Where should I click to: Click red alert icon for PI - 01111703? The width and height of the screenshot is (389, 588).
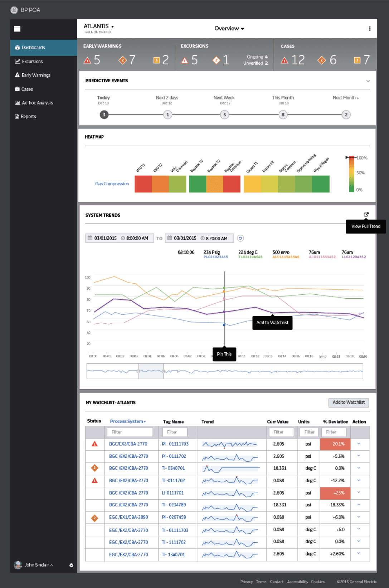pyautogui.click(x=95, y=444)
